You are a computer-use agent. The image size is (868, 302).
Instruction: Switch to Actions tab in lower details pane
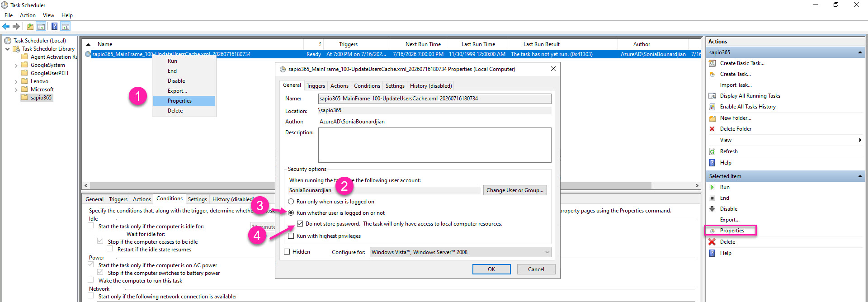click(142, 199)
